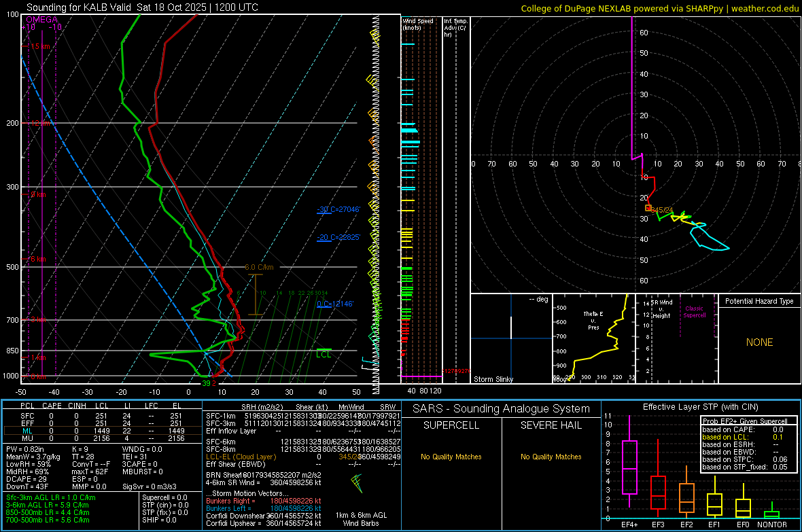
Task: Click the Theta-E v. Pres label
Action: tap(593, 320)
